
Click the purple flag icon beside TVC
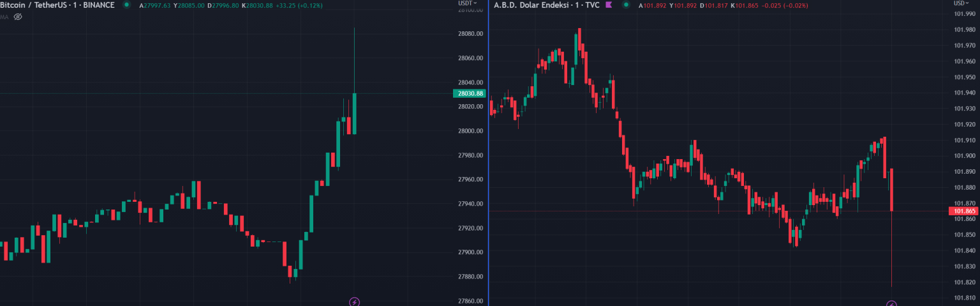(609, 5)
